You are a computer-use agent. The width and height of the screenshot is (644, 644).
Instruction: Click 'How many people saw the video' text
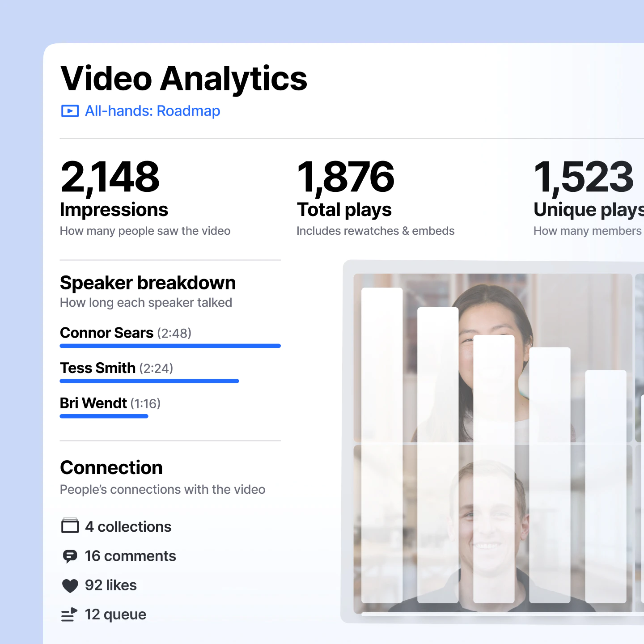click(145, 231)
